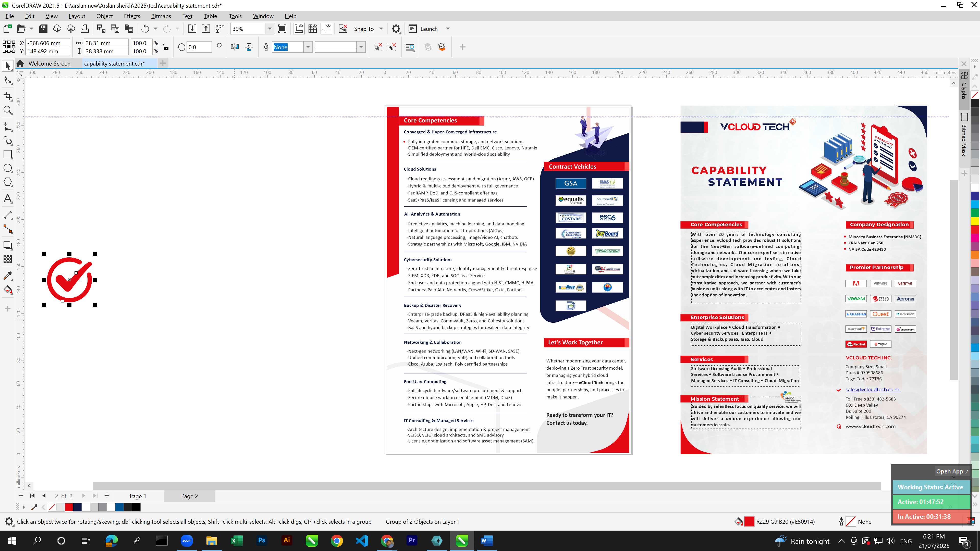Open the Options gear icon
Screen dimensions: 980x551
(x=396, y=29)
